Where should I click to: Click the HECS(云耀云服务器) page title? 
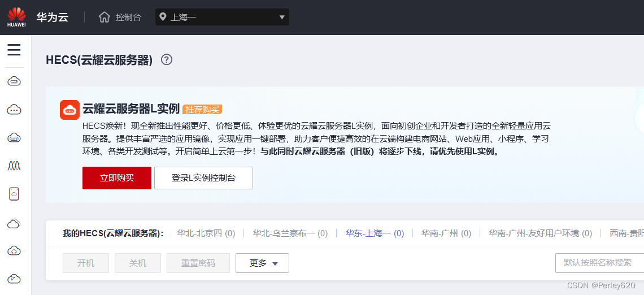pos(99,60)
